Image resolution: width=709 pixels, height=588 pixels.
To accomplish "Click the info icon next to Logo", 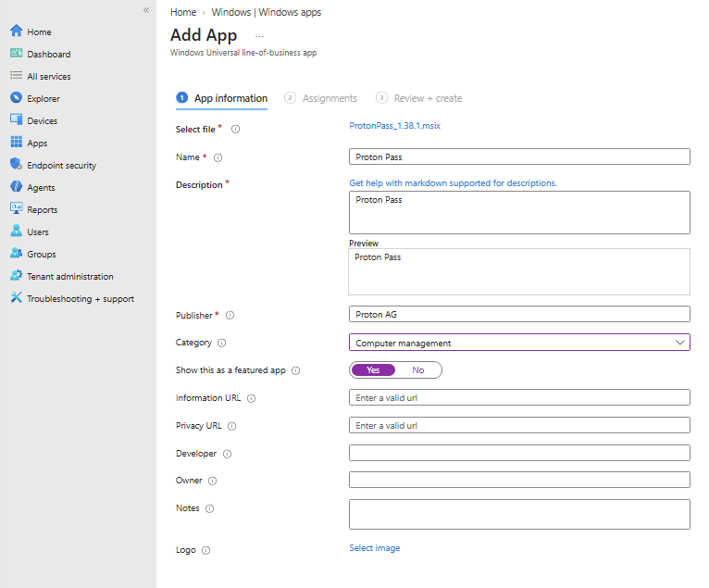I will click(x=206, y=550).
